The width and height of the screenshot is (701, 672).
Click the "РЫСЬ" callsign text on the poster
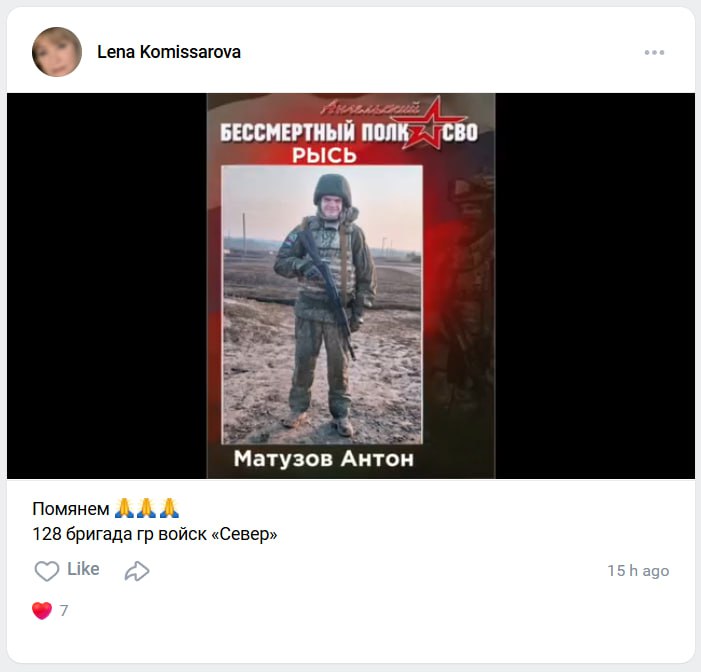coord(324,156)
